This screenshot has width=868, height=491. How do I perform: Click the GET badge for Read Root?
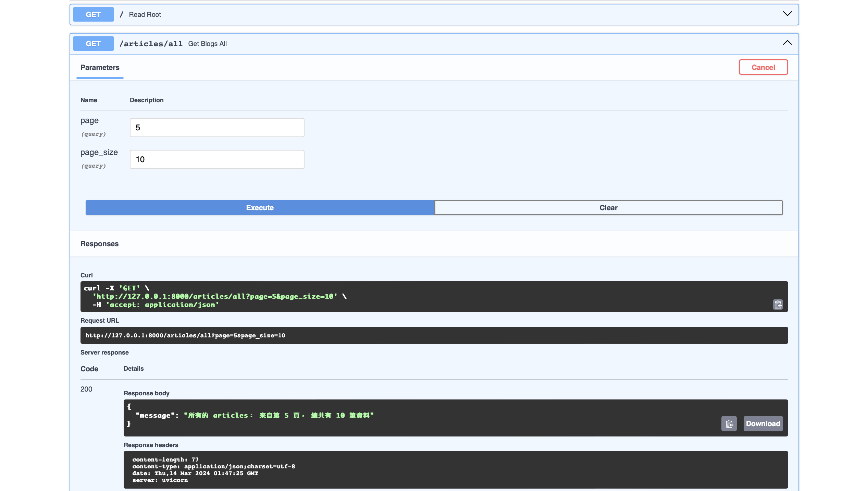point(93,14)
